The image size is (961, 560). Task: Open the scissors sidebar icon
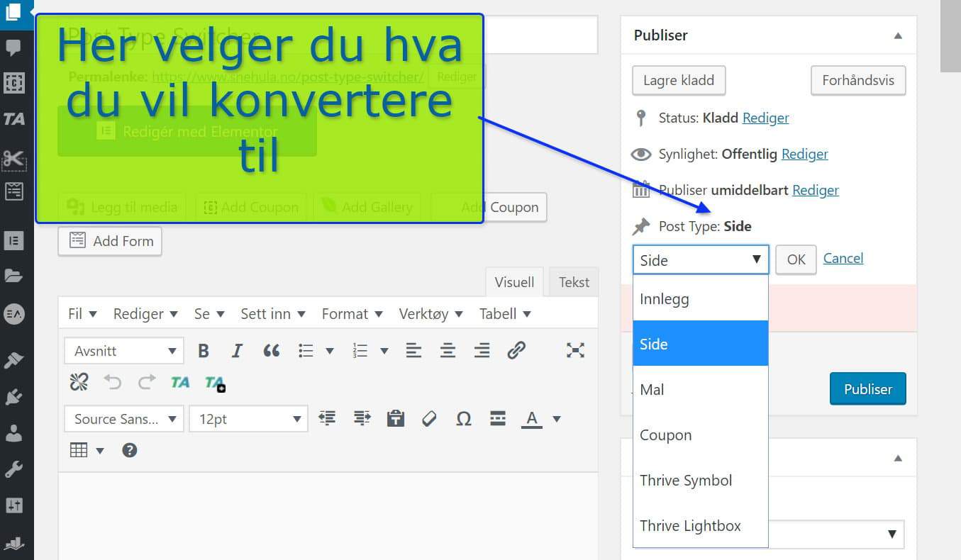13,159
